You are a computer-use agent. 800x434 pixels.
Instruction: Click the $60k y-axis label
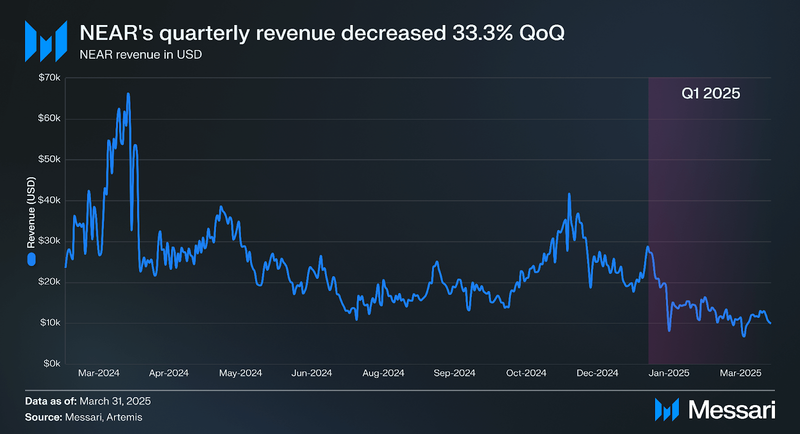tap(49, 118)
